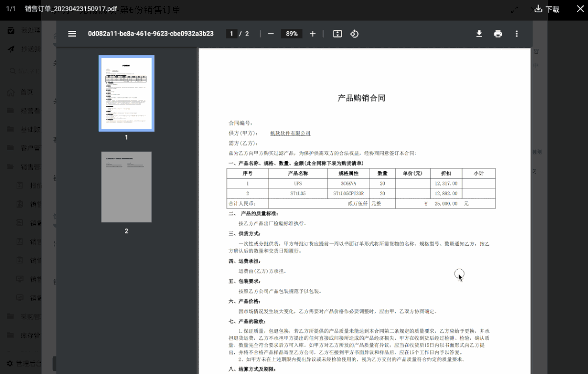The height and width of the screenshot is (374, 588).
Task: Click the PDF title 0d082a11-be8a-461e-9623-cbe0932a3b23
Action: 150,34
